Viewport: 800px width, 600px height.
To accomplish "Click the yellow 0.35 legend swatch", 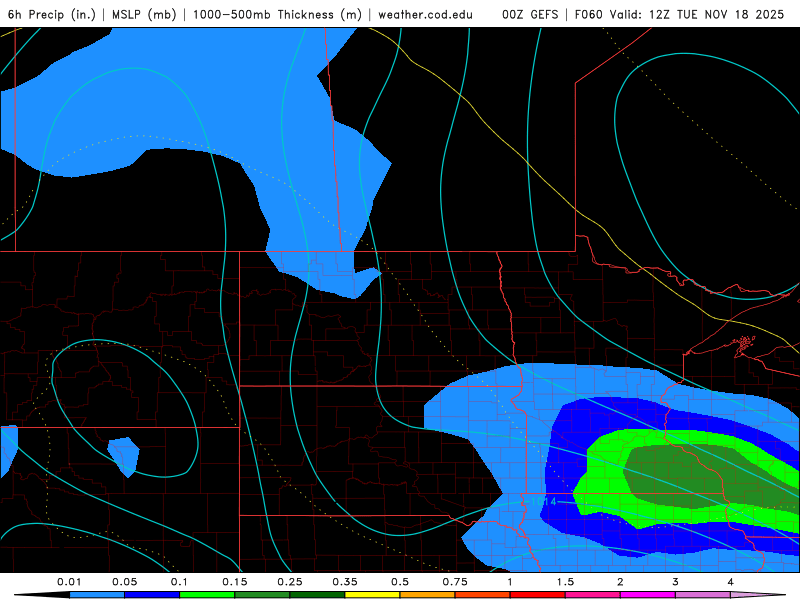I will [372, 595].
